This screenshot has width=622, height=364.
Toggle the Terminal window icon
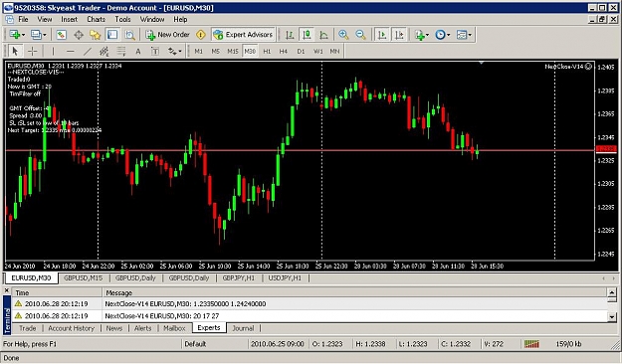[x=112, y=35]
